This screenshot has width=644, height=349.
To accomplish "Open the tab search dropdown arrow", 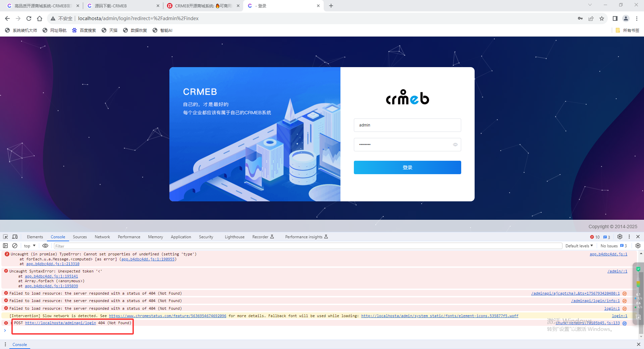I will point(590,5).
